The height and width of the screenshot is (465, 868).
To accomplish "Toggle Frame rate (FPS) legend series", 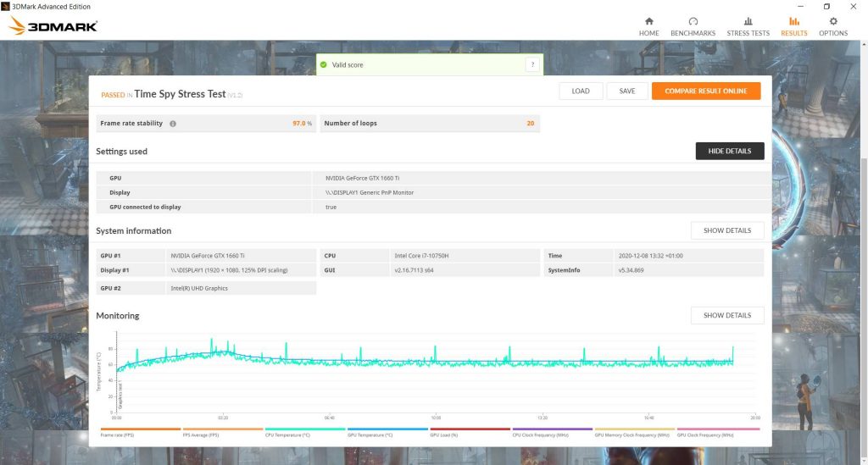I will pos(141,432).
